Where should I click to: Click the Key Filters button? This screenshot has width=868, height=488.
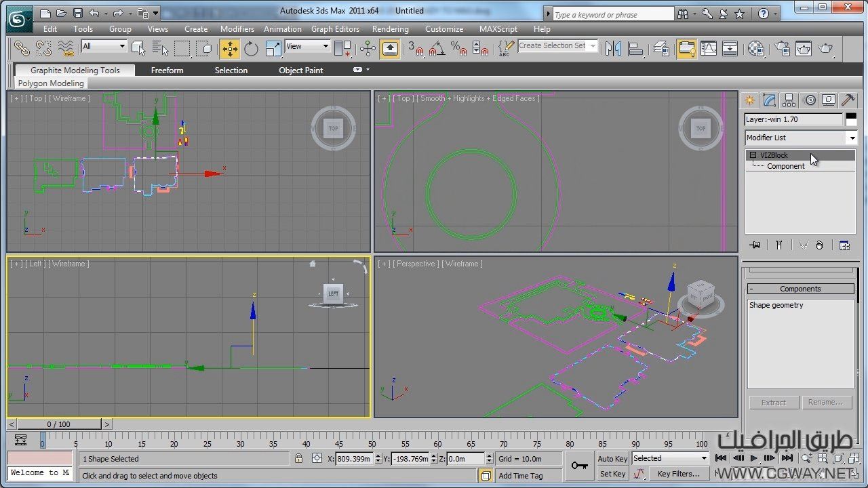(x=678, y=474)
